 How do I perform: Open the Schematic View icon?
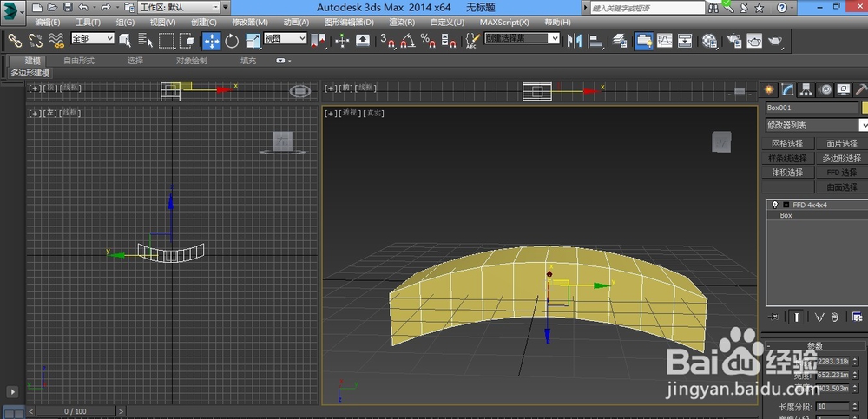pyautogui.click(x=685, y=41)
